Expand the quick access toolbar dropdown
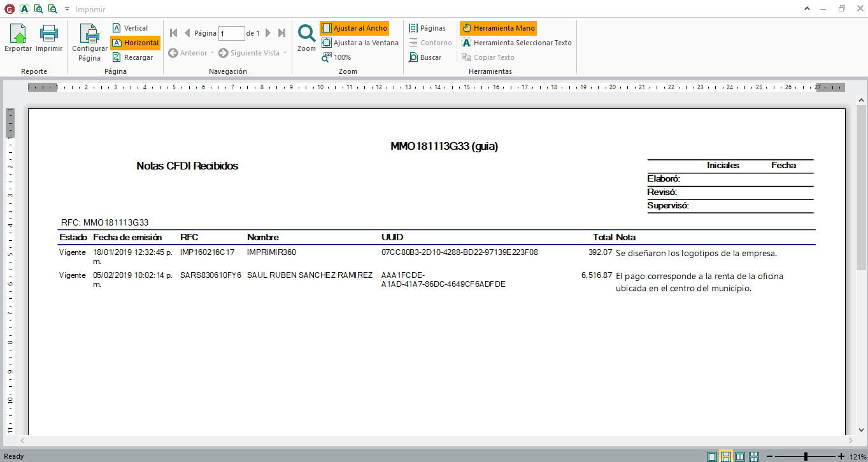868x462 pixels. coord(67,10)
